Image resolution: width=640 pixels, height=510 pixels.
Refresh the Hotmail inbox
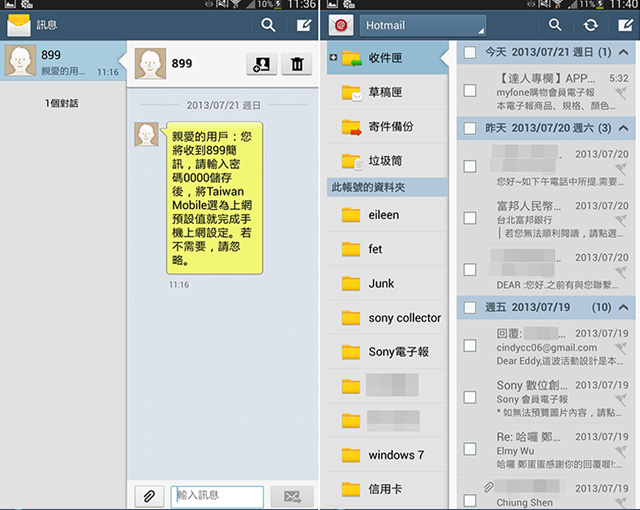click(x=590, y=25)
